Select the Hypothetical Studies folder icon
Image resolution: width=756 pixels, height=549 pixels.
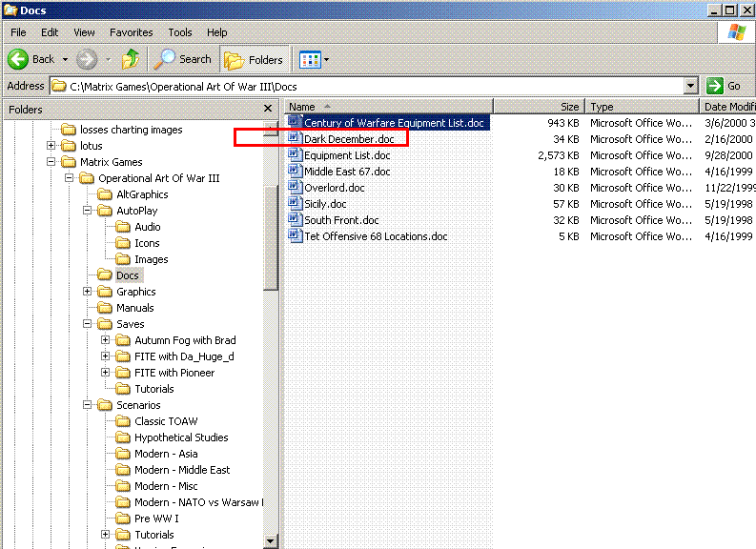[x=123, y=437]
